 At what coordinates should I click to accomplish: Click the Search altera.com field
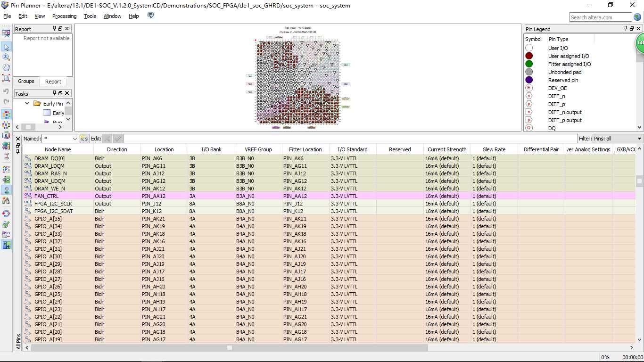[x=600, y=17]
